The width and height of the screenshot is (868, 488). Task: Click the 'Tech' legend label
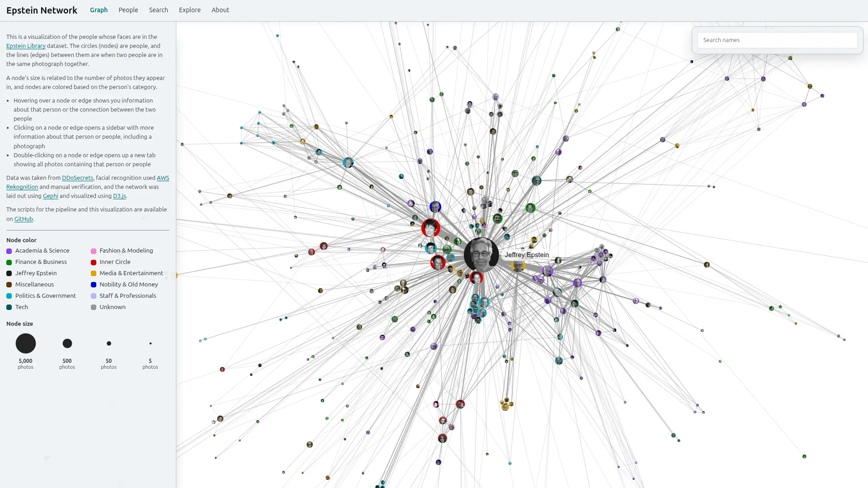coord(22,307)
